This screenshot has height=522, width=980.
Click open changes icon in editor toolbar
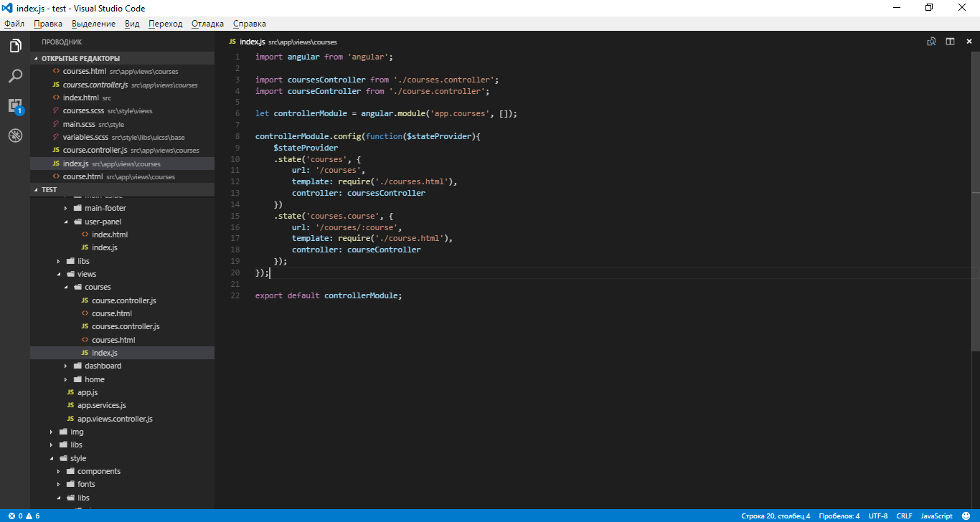931,42
